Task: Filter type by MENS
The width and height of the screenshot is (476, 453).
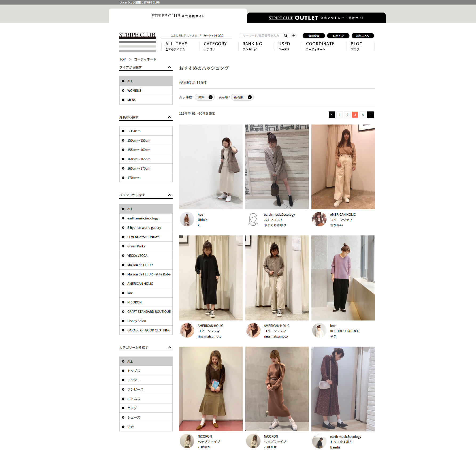Action: pos(146,100)
